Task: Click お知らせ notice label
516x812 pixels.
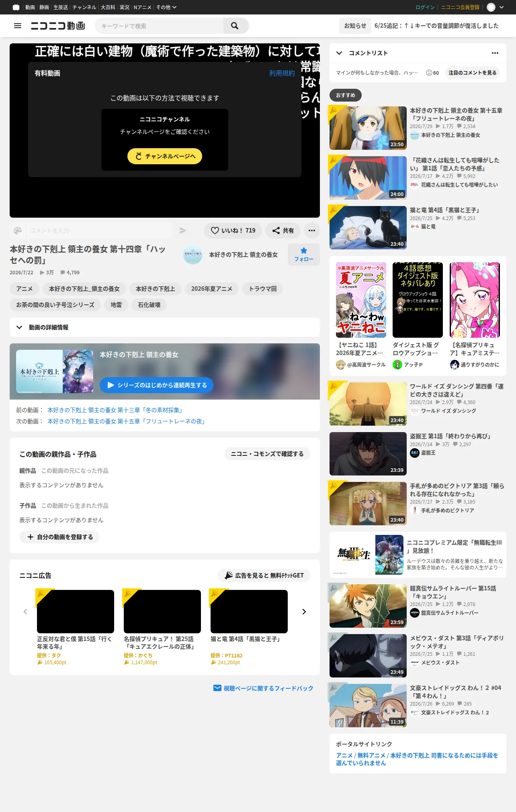Action: point(355,26)
